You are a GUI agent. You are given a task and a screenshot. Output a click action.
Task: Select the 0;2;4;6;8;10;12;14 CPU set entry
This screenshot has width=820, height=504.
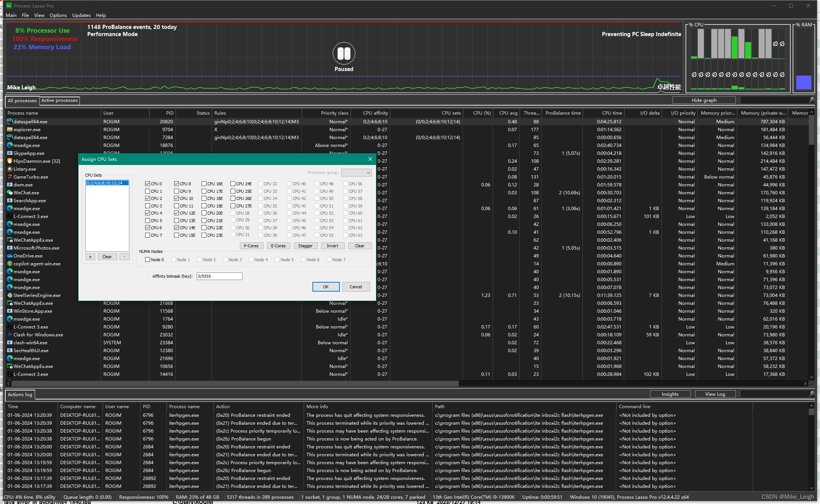click(107, 183)
